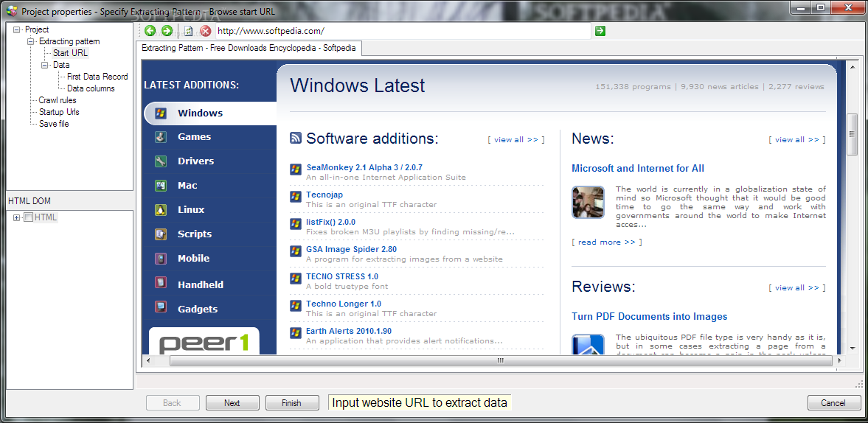Viewport: 868px width, 423px height.
Task: Click the Windows icon beside SeaMonkey entry
Action: (296, 169)
